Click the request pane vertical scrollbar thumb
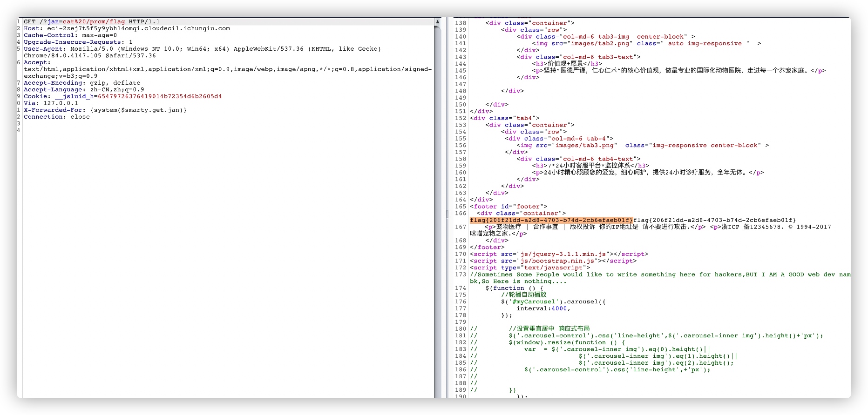Viewport: 868px width, 415px height. click(437, 211)
